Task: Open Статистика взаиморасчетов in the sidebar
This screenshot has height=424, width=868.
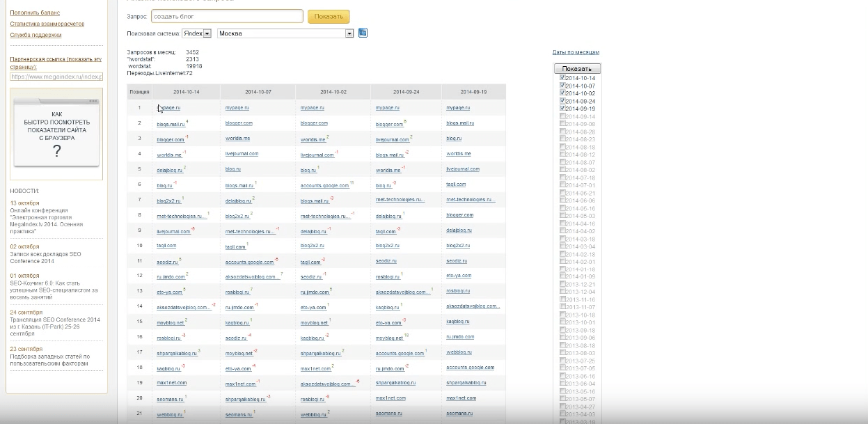Action: tap(47, 24)
